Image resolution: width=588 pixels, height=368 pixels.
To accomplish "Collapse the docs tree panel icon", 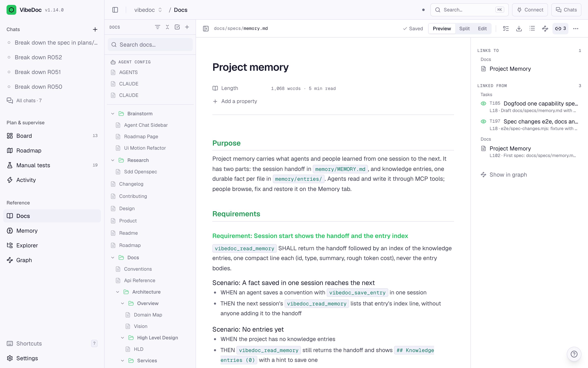I will coord(206,28).
